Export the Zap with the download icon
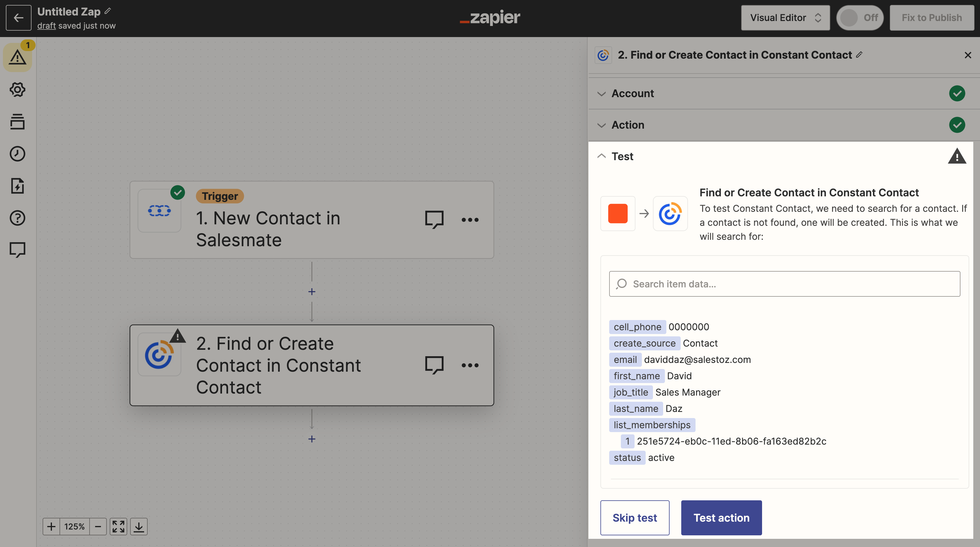The image size is (980, 547). click(139, 527)
